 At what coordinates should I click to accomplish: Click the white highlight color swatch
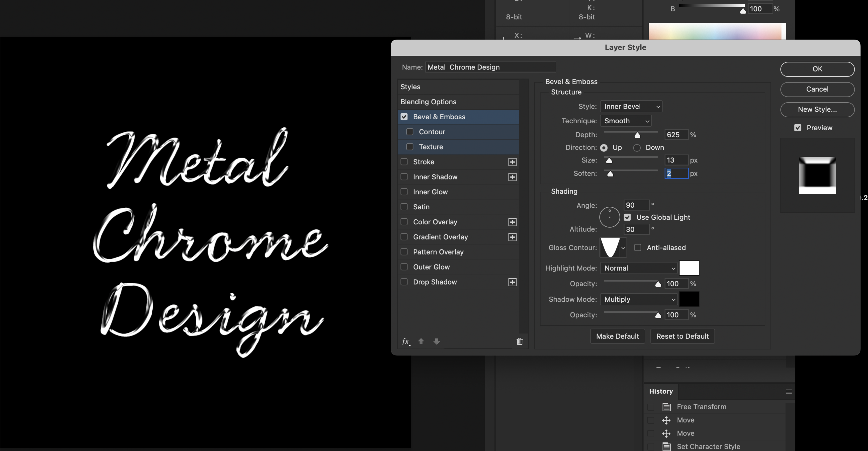689,268
